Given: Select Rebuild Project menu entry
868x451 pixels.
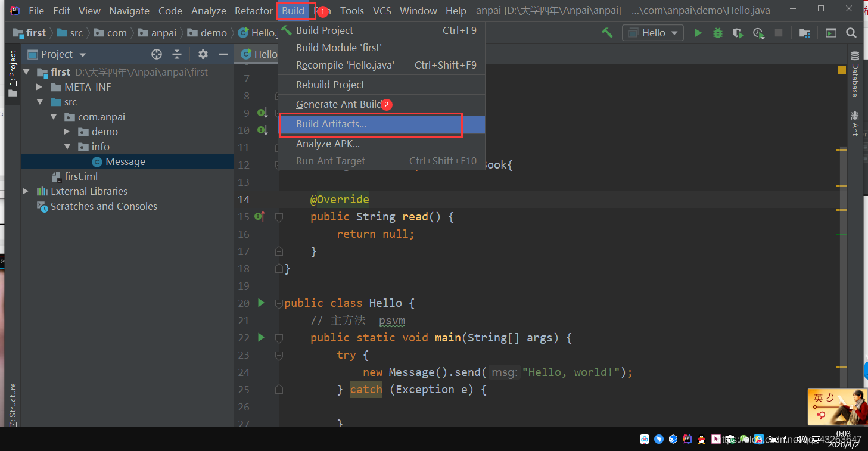Looking at the screenshot, I should (x=381, y=85).
